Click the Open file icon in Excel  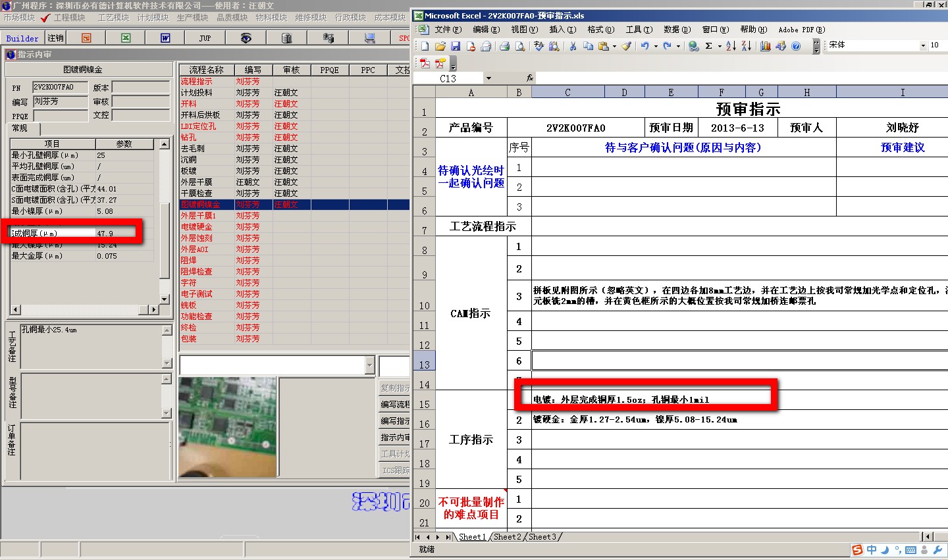[x=440, y=46]
